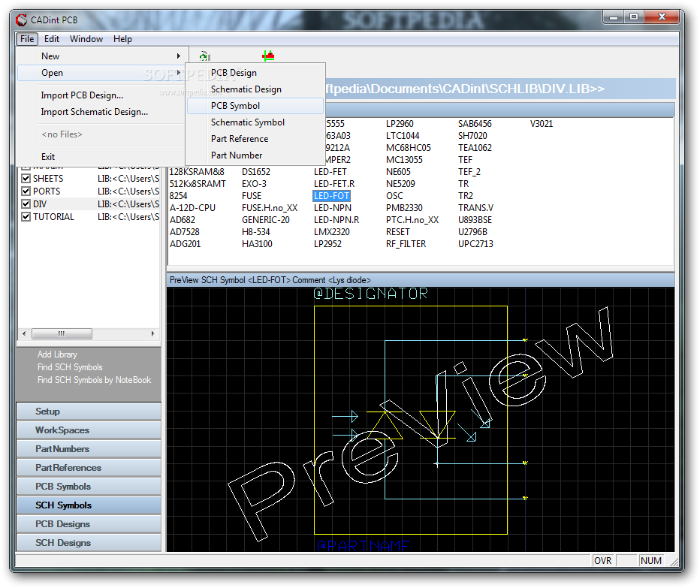This screenshot has width=700, height=588.
Task: Toggle the TUTORIAL library checkbox
Action: pos(26,217)
